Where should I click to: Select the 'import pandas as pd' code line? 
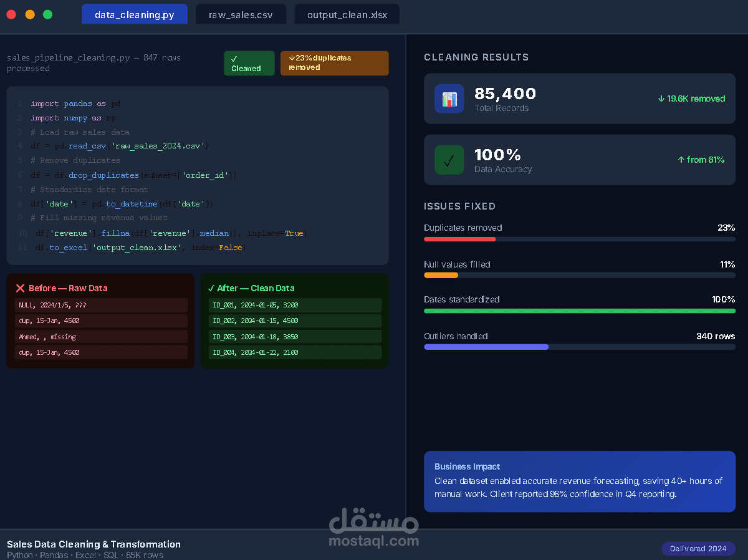[75, 104]
